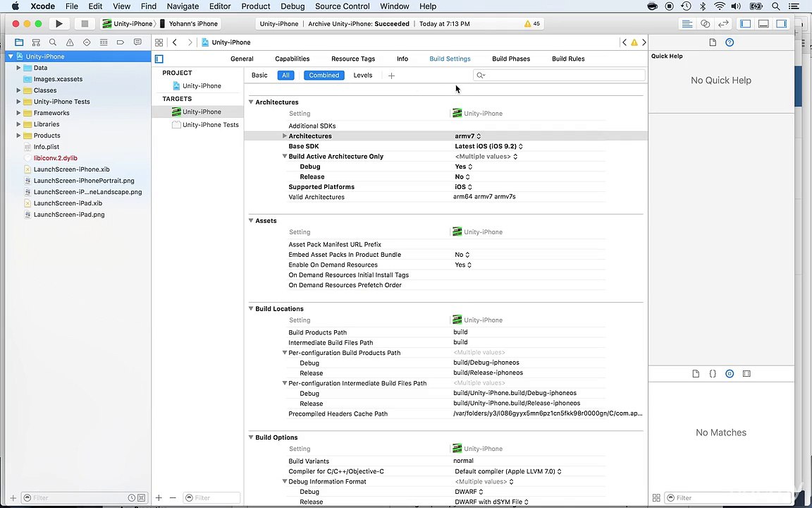Image resolution: width=812 pixels, height=508 pixels.
Task: Change Supported Platforms iOS value
Action: (x=464, y=186)
